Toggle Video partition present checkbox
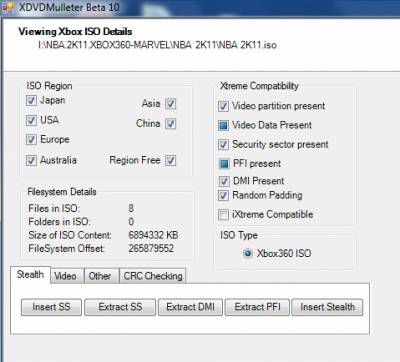 (223, 106)
